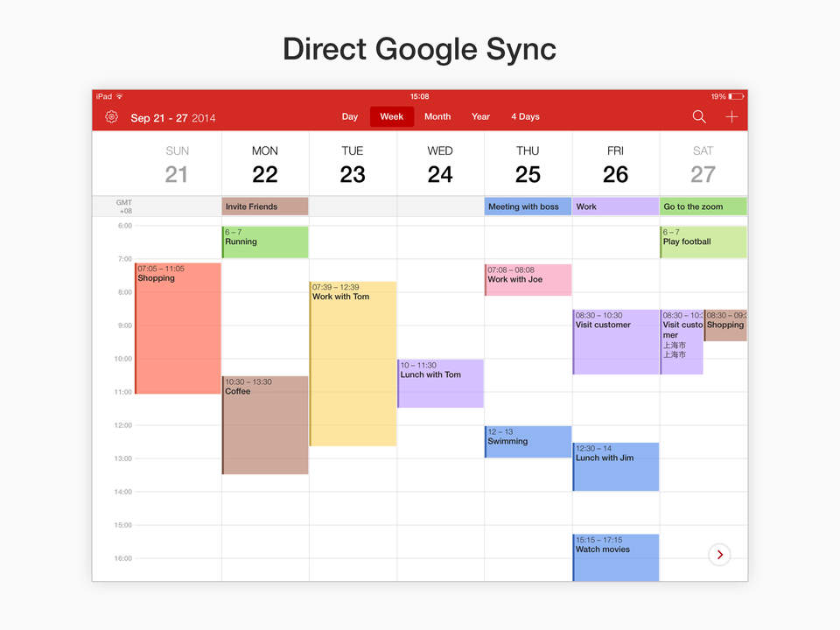Select Sunday 21 column header
The height and width of the screenshot is (630, 840).
[177, 164]
